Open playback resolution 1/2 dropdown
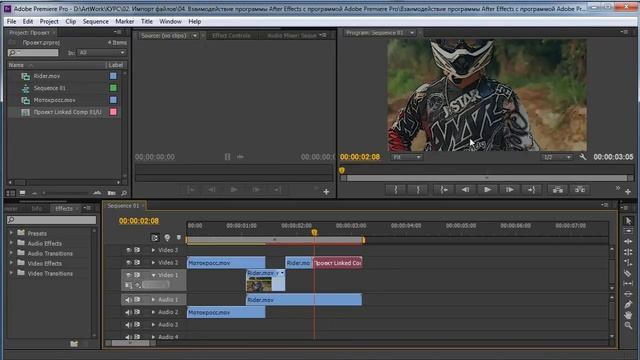This screenshot has width=640, height=360. 557,157
